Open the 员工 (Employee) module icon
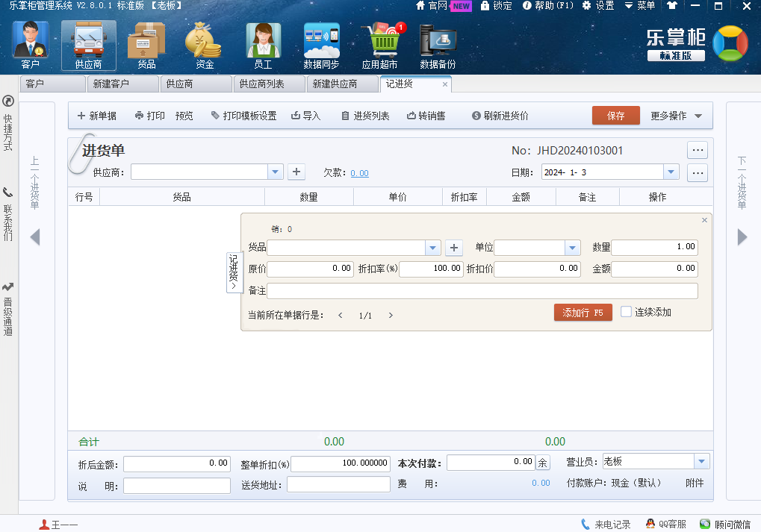 (x=263, y=45)
